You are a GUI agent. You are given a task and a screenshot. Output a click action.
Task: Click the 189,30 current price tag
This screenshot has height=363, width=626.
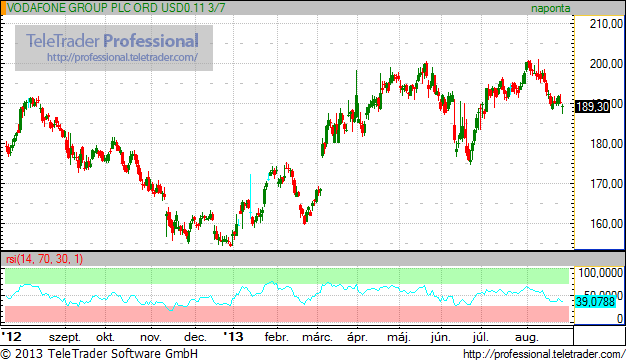592,107
